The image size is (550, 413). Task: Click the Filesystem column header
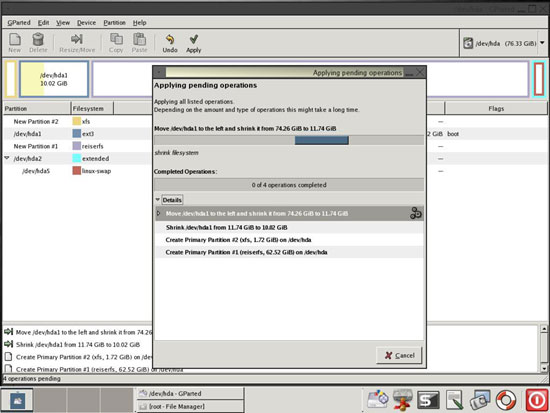[x=92, y=108]
